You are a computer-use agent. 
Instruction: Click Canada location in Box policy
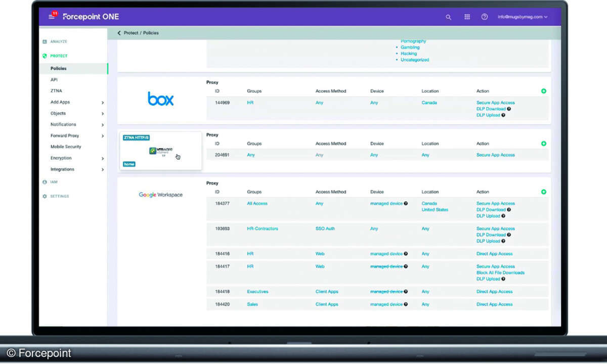[x=429, y=103]
